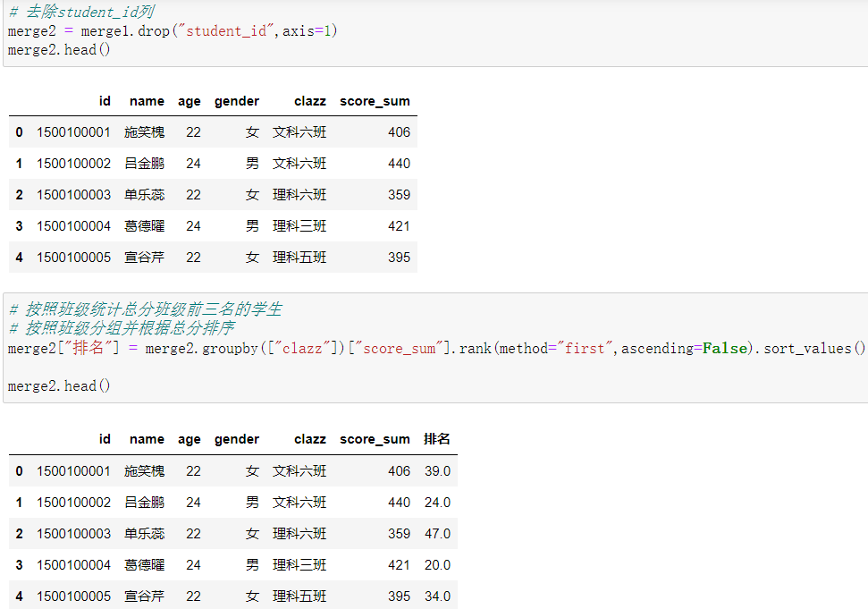Select id 1500100005 in the 排名 table
This screenshot has height=609, width=868.
coord(73,596)
